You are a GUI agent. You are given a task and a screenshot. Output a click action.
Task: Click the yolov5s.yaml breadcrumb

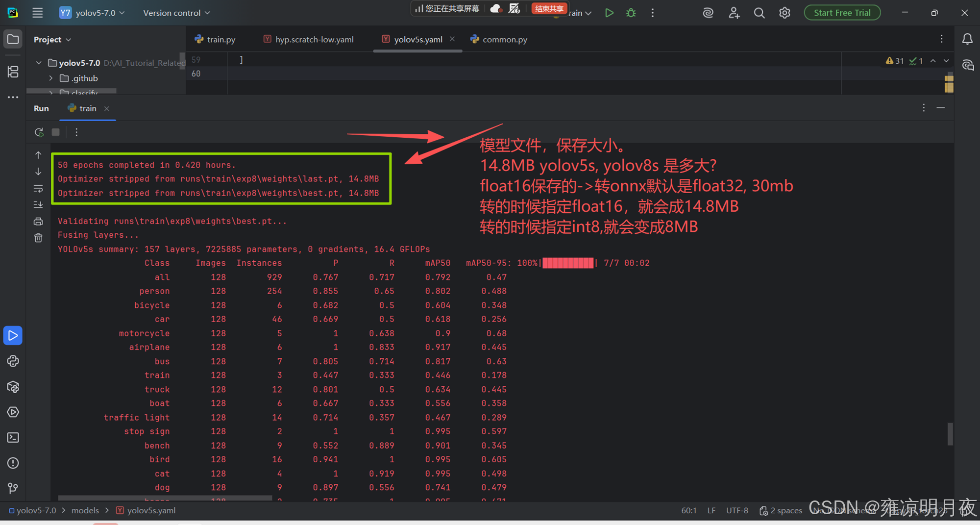coord(146,510)
